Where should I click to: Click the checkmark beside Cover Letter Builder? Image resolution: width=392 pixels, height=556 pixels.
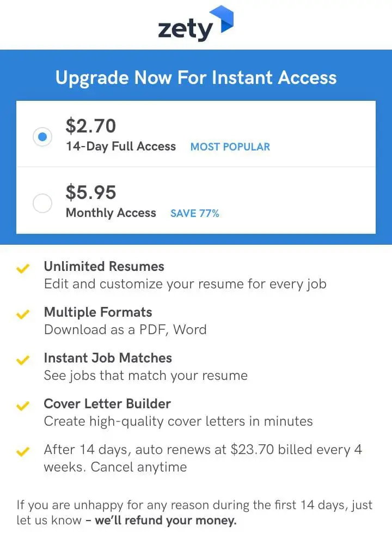click(x=23, y=406)
